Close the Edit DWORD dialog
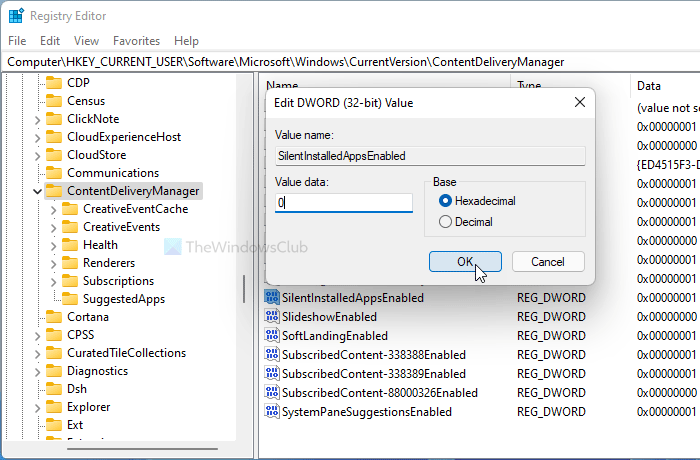The height and width of the screenshot is (460, 700). point(579,102)
